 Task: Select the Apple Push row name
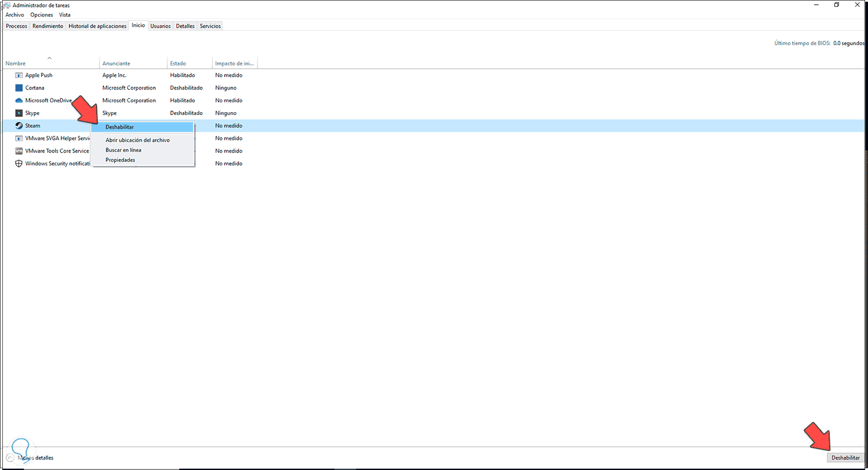39,75
